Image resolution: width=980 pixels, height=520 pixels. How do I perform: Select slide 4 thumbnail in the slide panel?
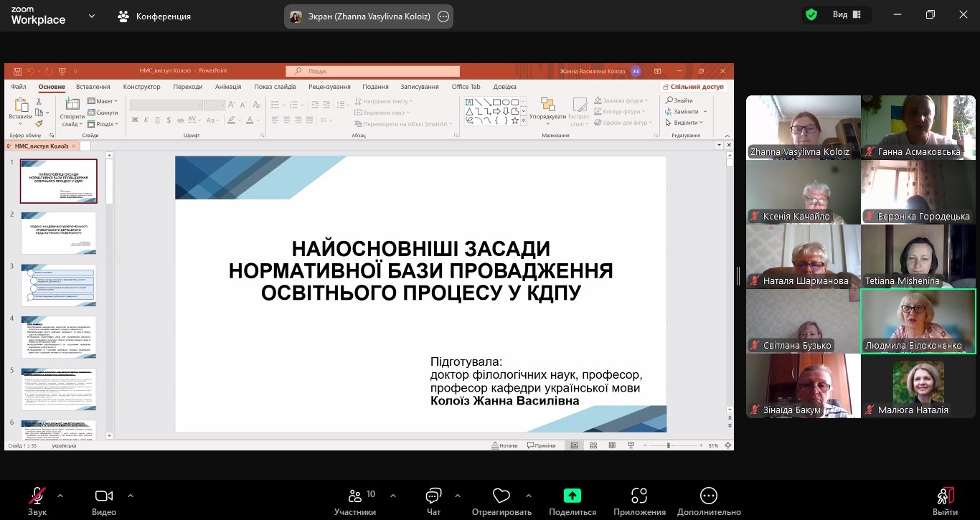pos(58,337)
